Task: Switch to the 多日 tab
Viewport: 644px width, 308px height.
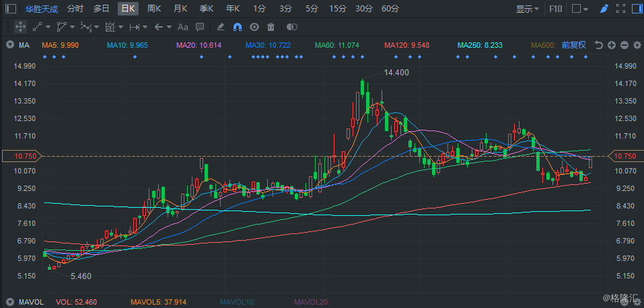Action: pos(101,9)
